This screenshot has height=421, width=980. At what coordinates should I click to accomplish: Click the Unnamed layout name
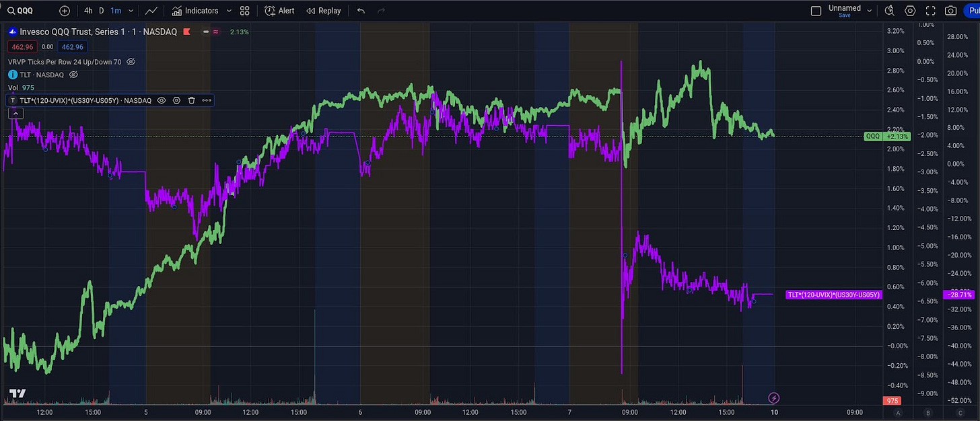[844, 8]
